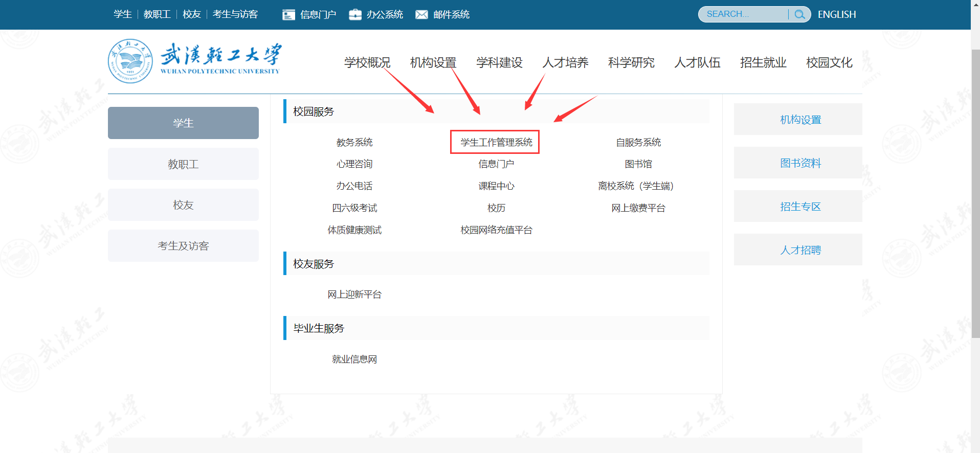Open the 校园文化 menu
Screen dimensions: 980x453
click(x=829, y=62)
